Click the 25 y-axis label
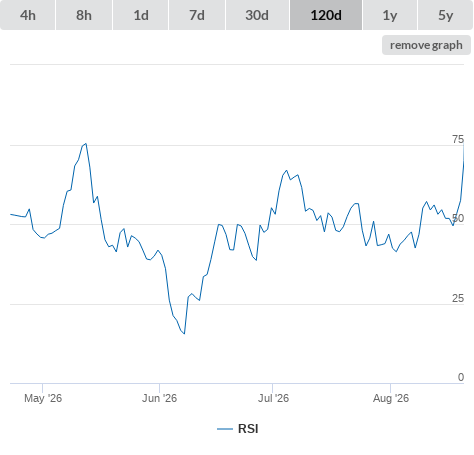 pos(458,298)
